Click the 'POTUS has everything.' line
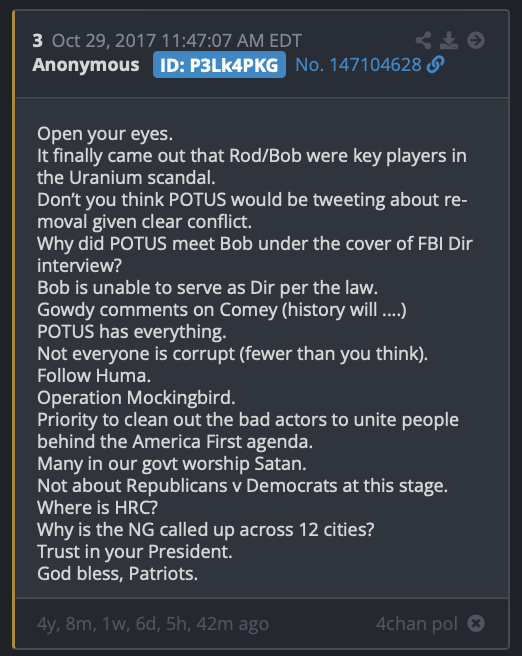522x656 pixels. (132, 332)
